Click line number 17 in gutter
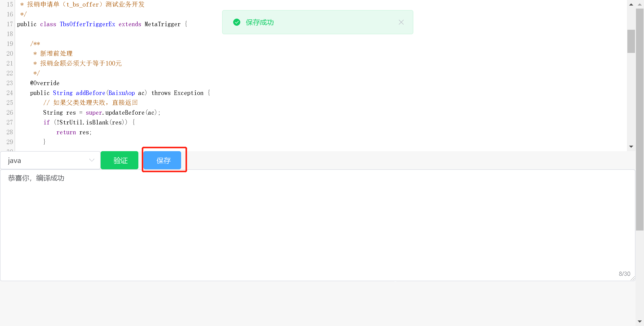644x326 pixels. tap(10, 24)
